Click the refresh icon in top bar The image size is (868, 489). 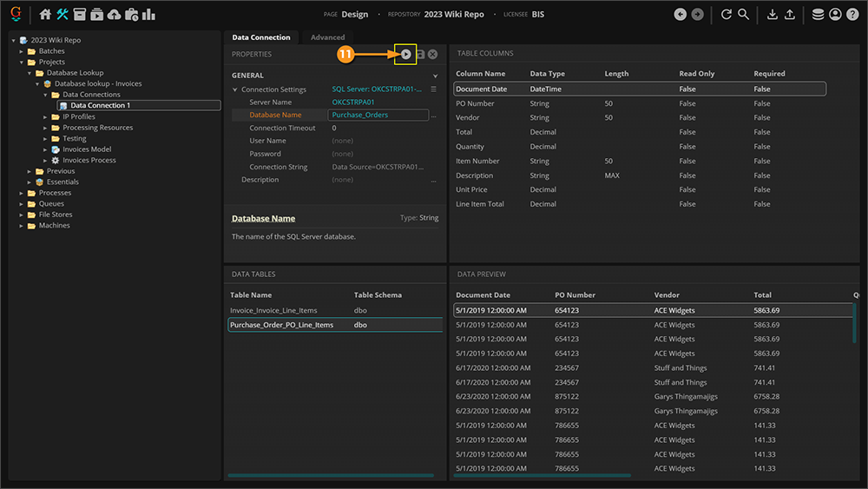[726, 15]
